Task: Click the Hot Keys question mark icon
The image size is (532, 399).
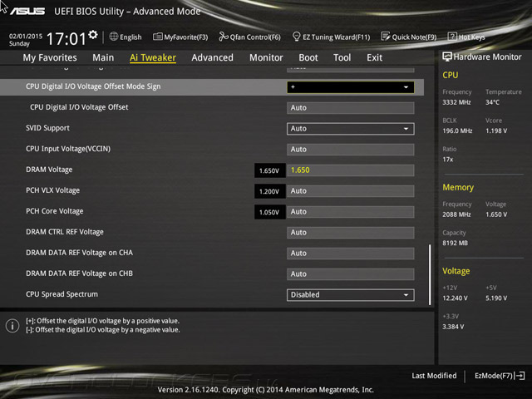Action: pos(452,37)
